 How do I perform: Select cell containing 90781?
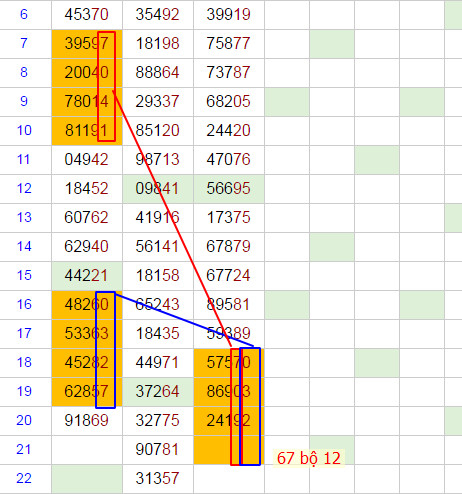(x=158, y=450)
